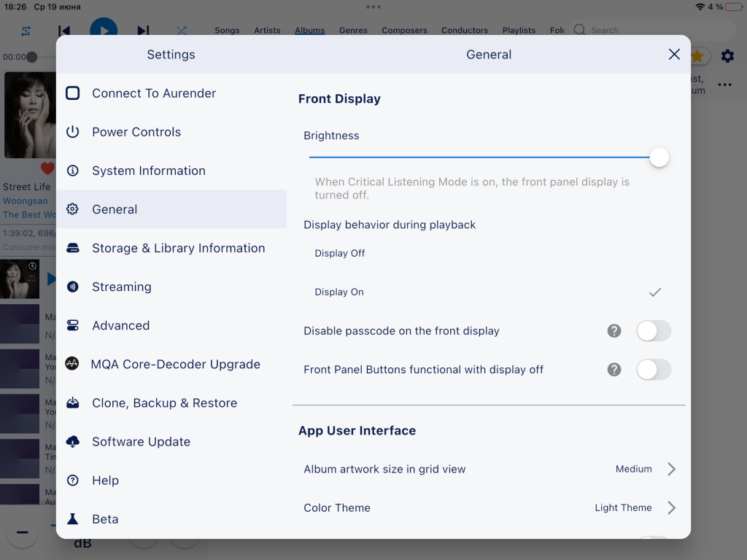Image resolution: width=747 pixels, height=560 pixels.
Task: Switch to Albums tab
Action: [309, 30]
